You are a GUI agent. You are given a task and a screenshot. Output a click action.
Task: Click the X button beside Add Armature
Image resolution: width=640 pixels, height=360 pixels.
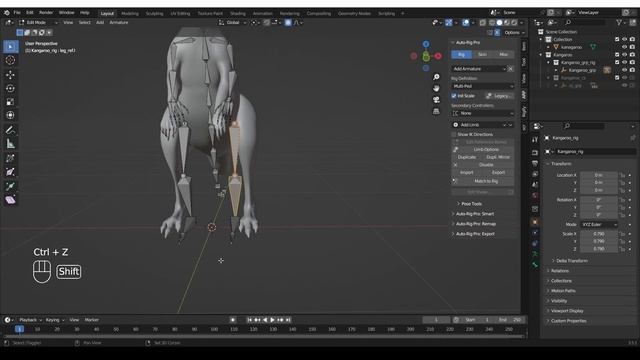click(x=510, y=69)
